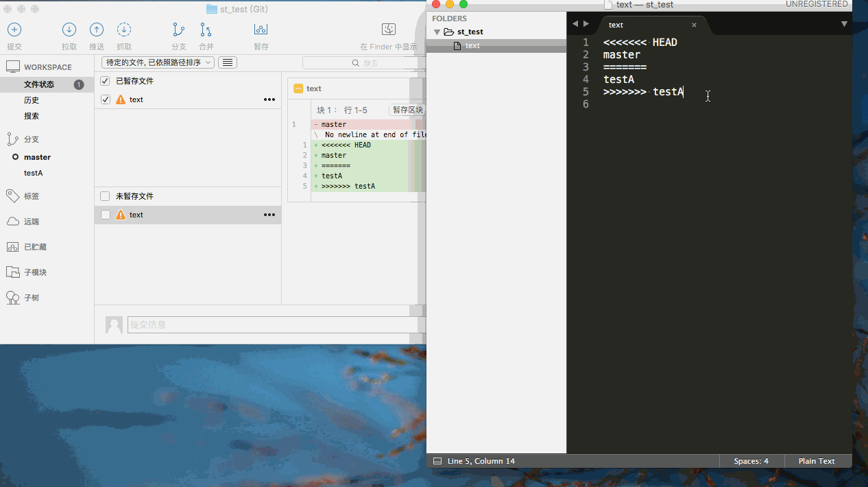Click the Show in Finder icon

click(x=389, y=29)
